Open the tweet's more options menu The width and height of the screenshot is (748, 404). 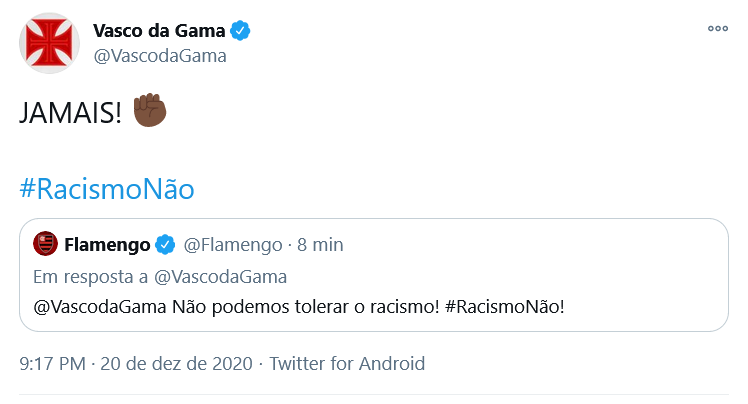click(x=717, y=29)
